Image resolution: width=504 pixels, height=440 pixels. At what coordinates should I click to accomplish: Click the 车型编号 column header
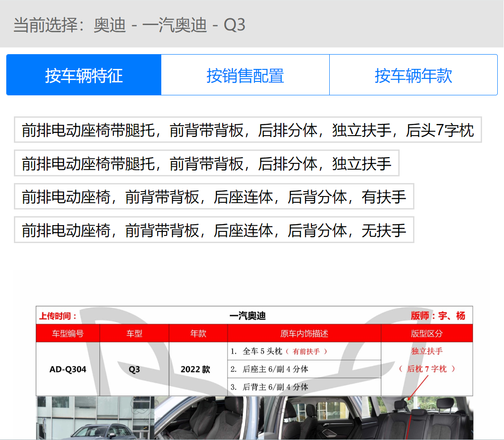click(68, 333)
